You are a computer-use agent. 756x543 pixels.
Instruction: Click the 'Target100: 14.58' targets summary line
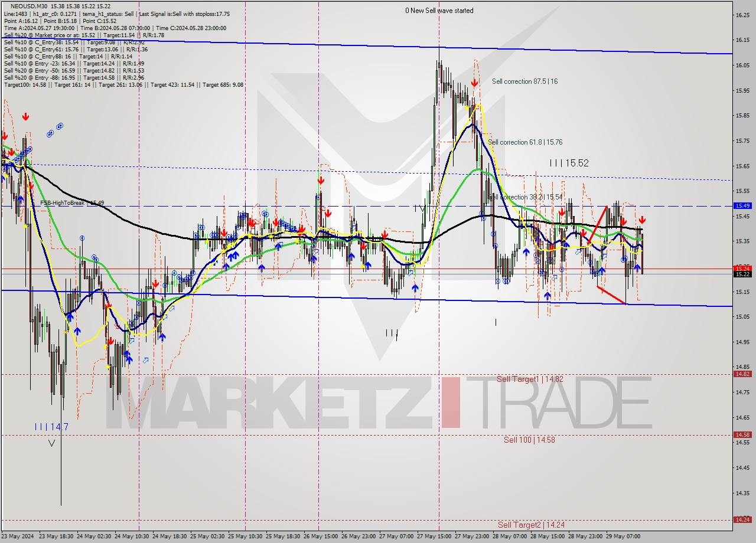point(123,85)
